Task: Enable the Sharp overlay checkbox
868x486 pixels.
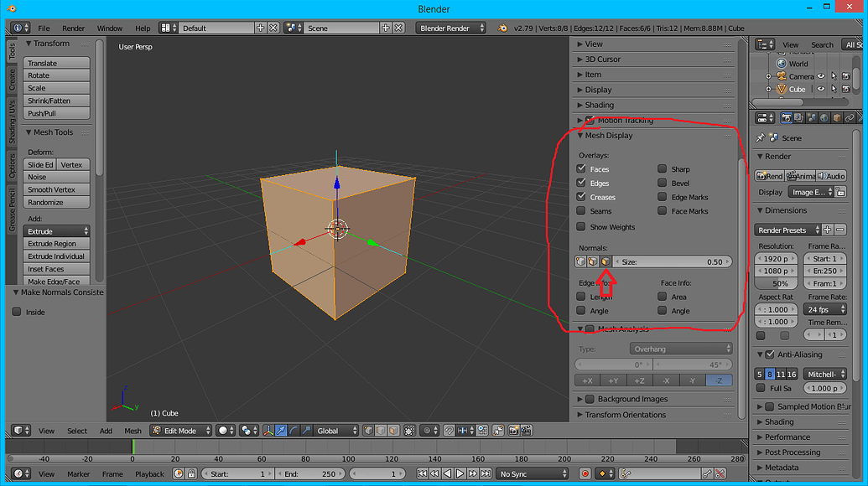Action: (x=662, y=168)
